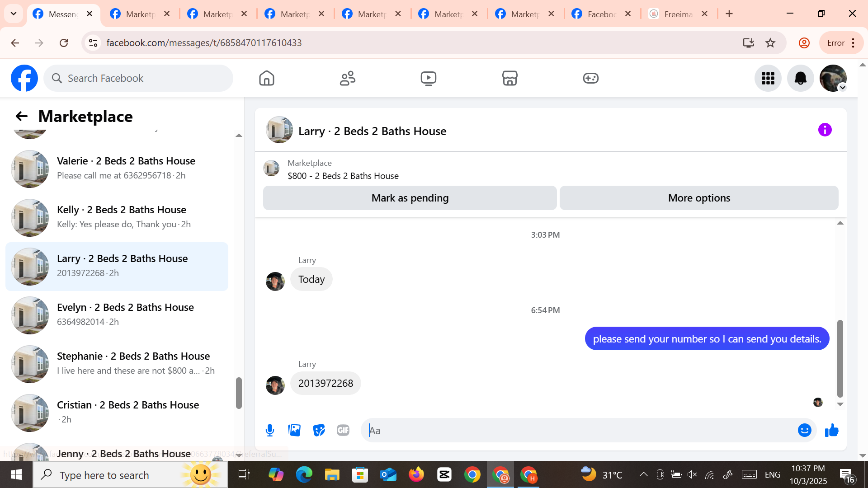Viewport: 868px width, 488px height.
Task: Click the conversation list scrollbar thumb
Action: point(239,393)
